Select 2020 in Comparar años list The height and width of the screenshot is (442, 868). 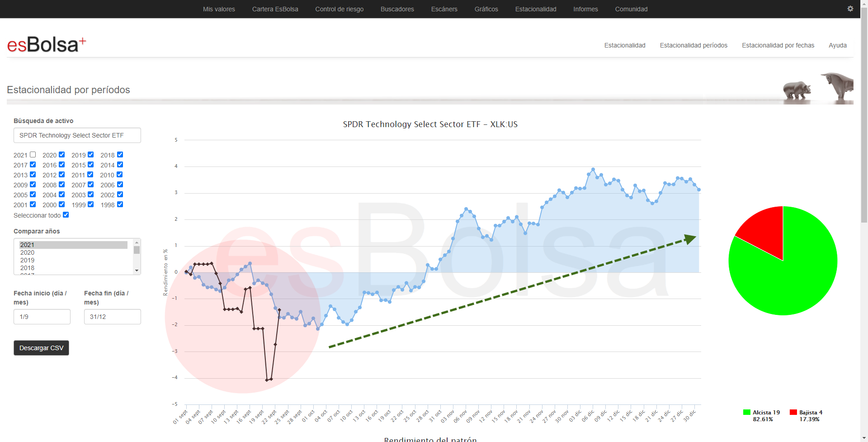(73, 252)
